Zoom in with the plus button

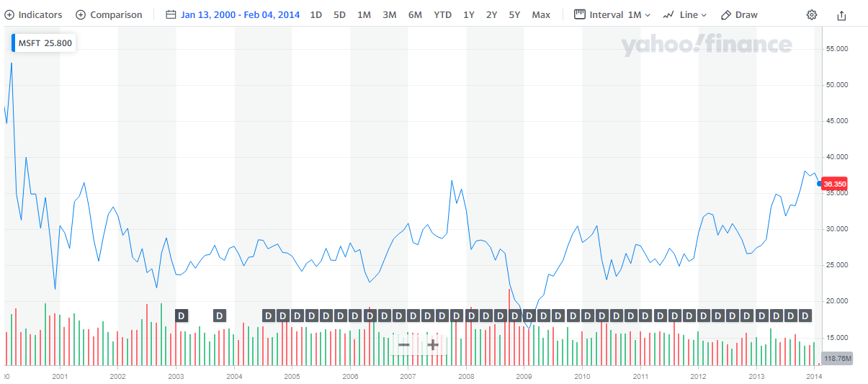pyautogui.click(x=433, y=344)
